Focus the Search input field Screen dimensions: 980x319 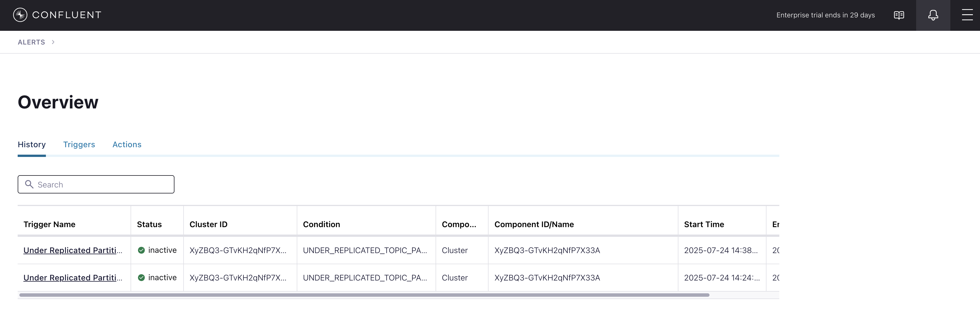103,185
